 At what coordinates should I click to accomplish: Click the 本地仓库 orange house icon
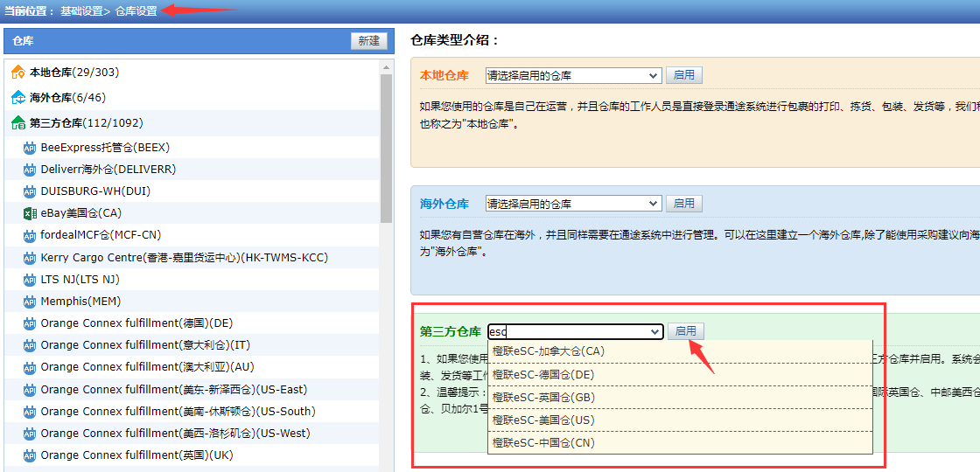click(18, 73)
